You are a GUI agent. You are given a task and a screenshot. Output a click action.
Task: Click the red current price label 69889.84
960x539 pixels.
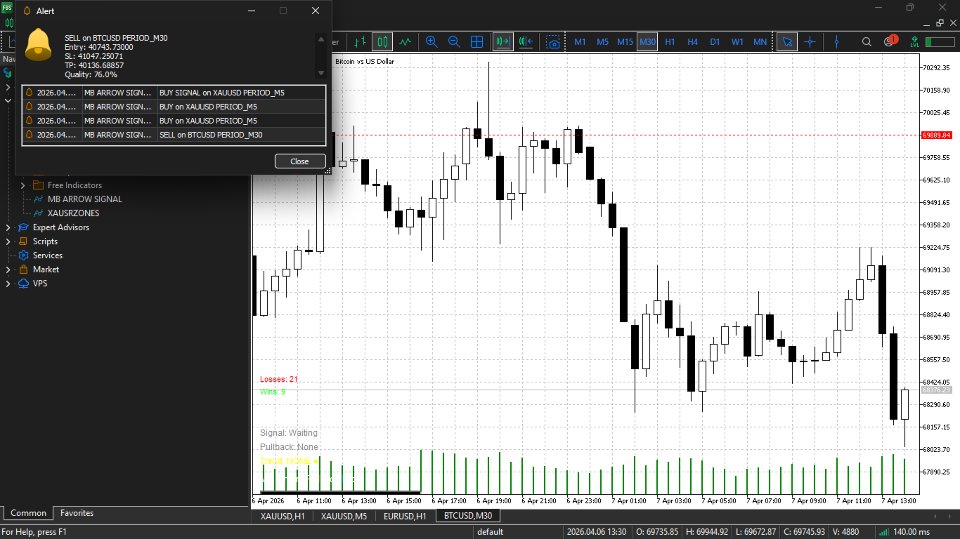pyautogui.click(x=936, y=135)
